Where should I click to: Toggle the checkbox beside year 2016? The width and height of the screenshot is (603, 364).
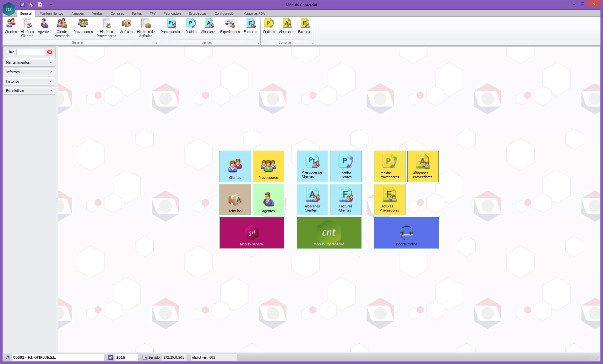111,357
